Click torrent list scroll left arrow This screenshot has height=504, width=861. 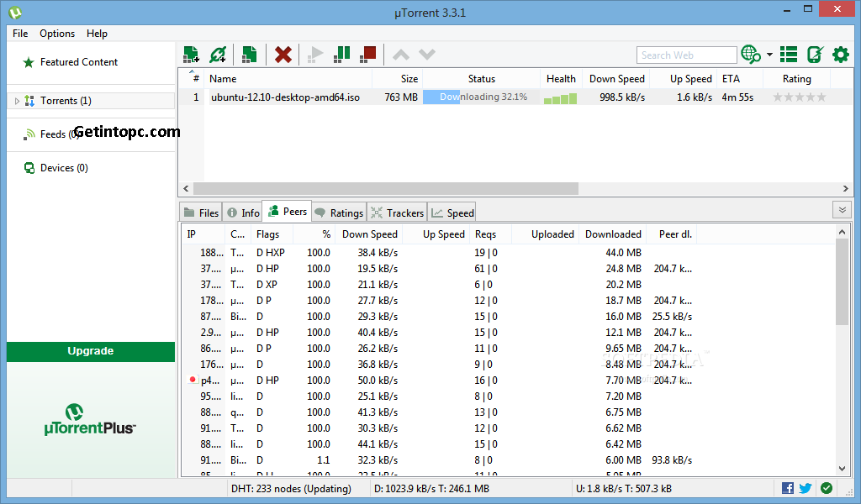186,189
